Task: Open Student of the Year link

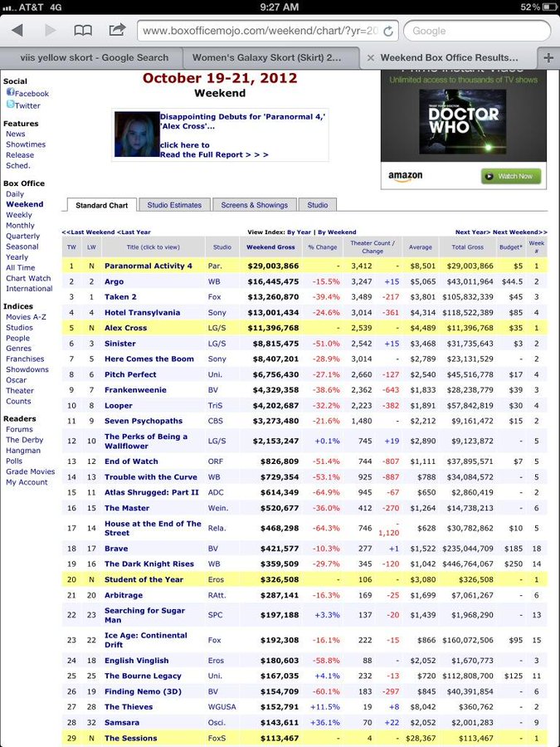Action: coord(144,579)
